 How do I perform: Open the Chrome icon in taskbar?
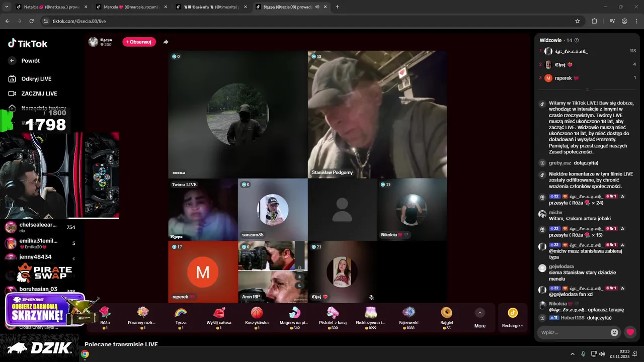tap(85, 354)
